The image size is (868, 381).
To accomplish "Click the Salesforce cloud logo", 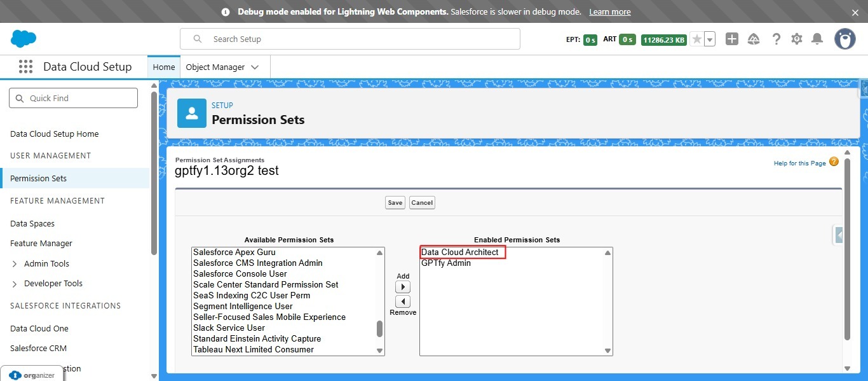I will click(x=23, y=39).
